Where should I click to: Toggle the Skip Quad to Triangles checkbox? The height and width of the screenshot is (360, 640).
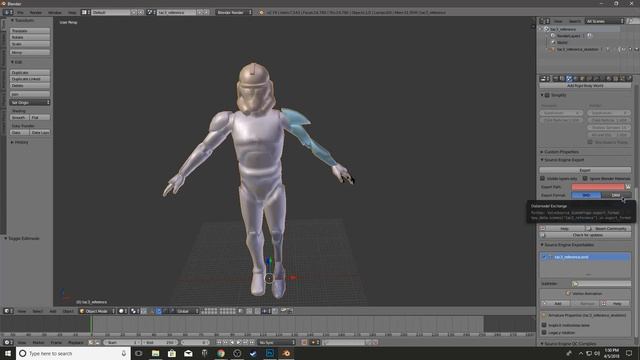point(590,142)
